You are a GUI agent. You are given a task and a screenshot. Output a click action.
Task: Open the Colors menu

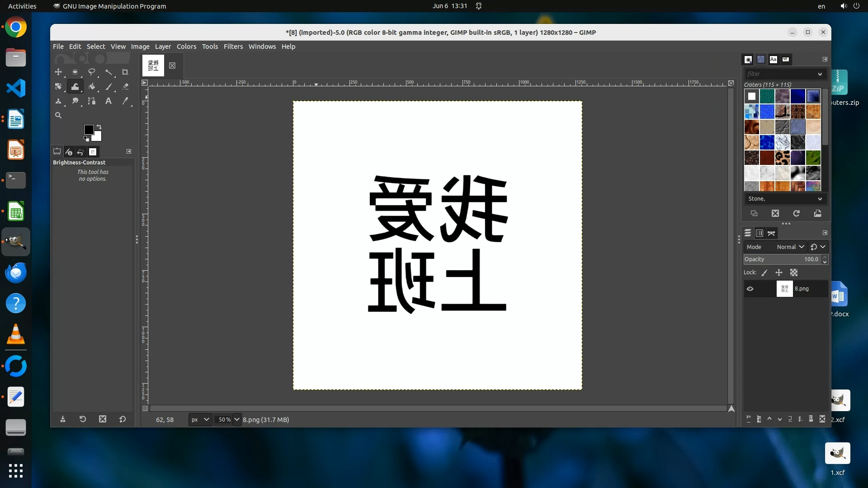point(186,47)
